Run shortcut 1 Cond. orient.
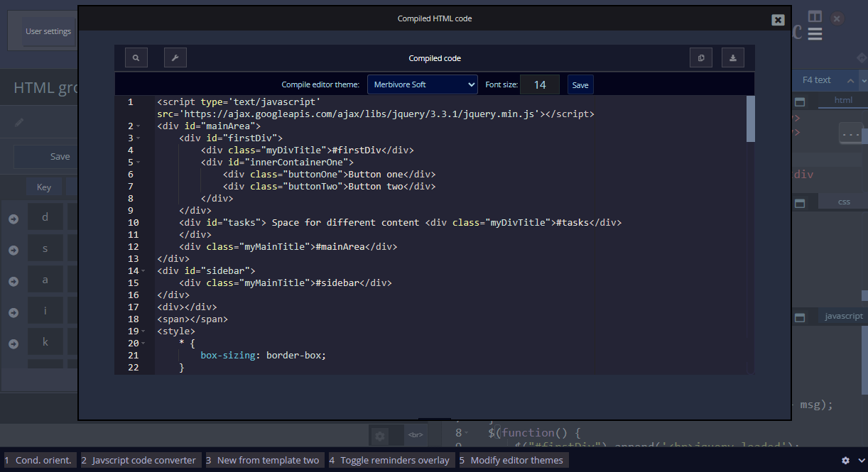The width and height of the screenshot is (868, 472). [x=39, y=461]
